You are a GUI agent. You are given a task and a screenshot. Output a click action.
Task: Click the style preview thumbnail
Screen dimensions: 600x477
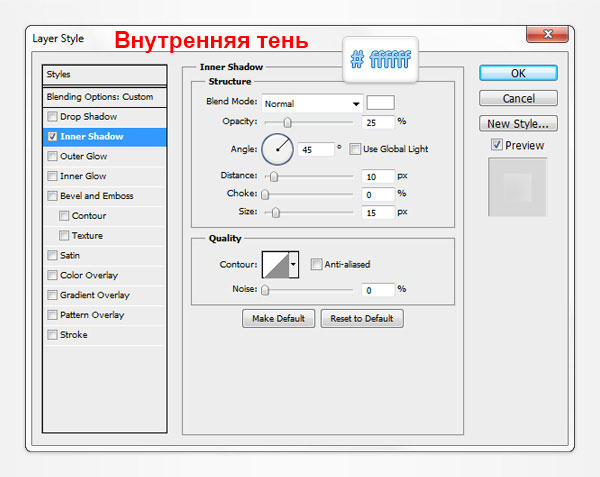(x=517, y=187)
